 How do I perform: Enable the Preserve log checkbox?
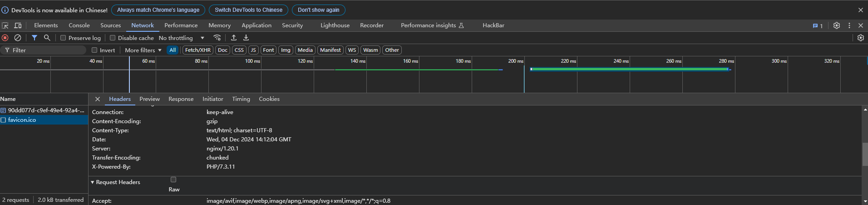point(63,38)
